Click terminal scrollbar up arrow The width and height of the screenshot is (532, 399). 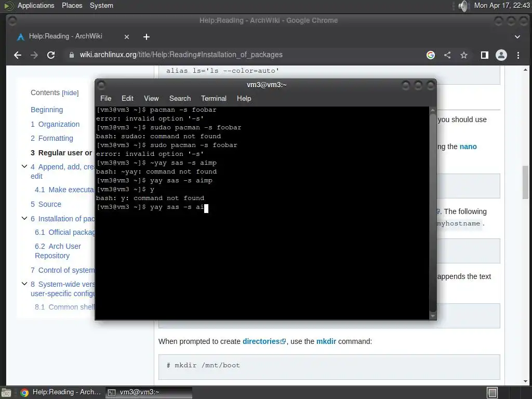(433, 110)
